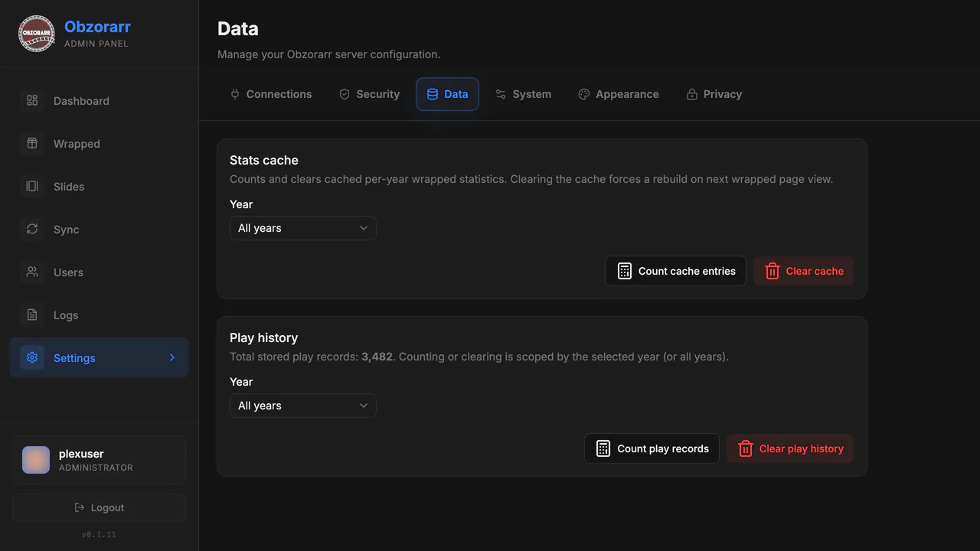Click the Logout button

coord(99,507)
